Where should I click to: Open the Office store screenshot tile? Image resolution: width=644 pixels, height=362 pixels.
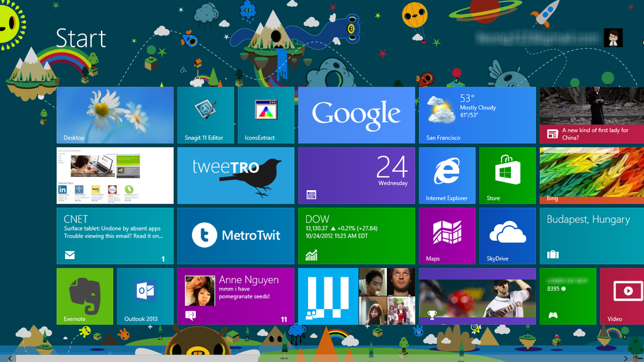coord(115,176)
